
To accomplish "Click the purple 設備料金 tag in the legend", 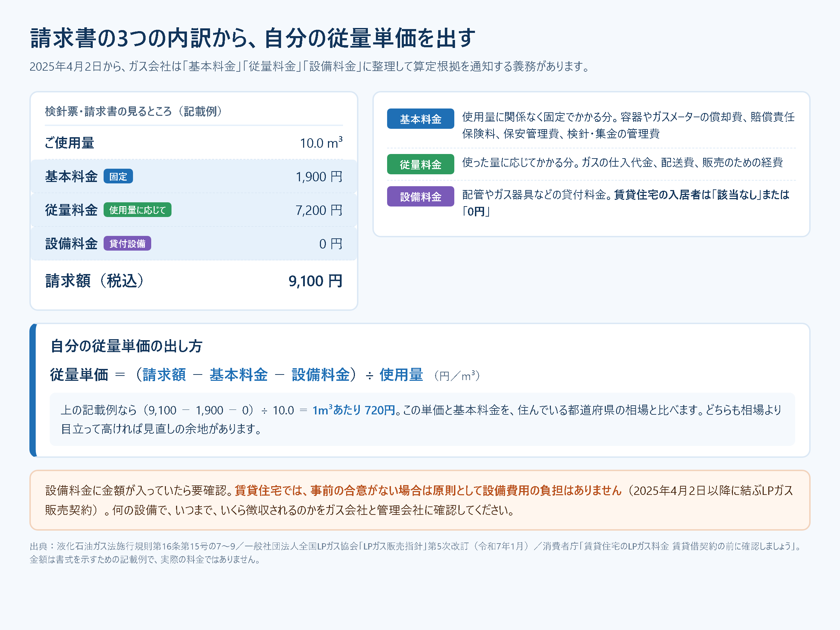I will click(420, 196).
